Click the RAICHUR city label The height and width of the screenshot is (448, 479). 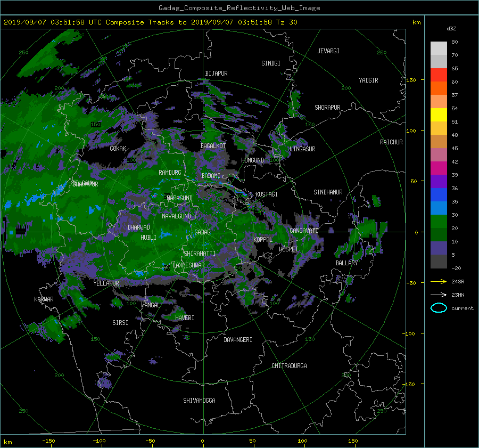pyautogui.click(x=391, y=142)
